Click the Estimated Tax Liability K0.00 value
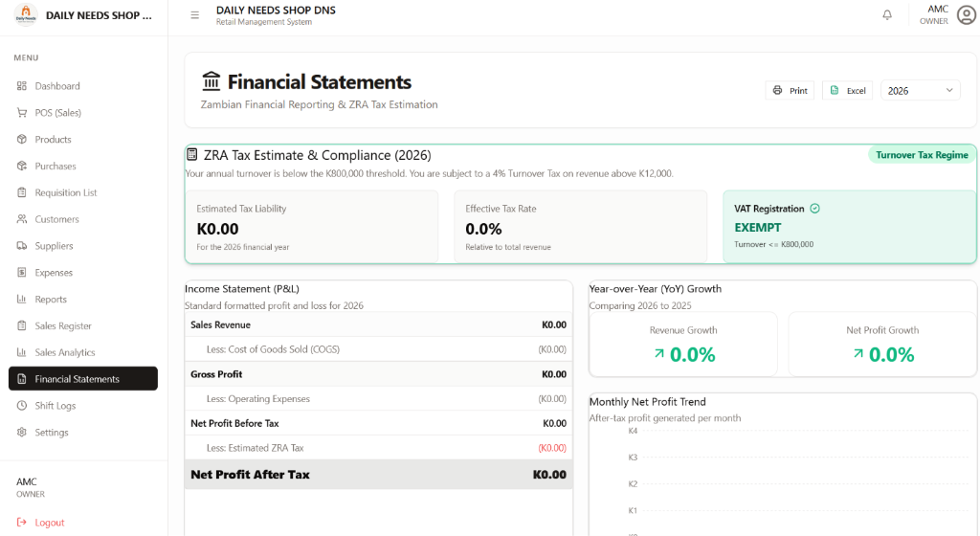980x536 pixels. tap(217, 229)
